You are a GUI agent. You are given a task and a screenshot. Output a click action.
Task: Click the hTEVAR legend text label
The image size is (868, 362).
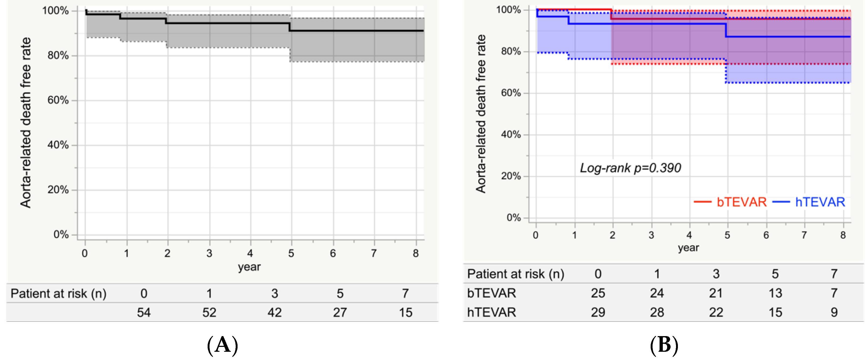click(x=820, y=202)
